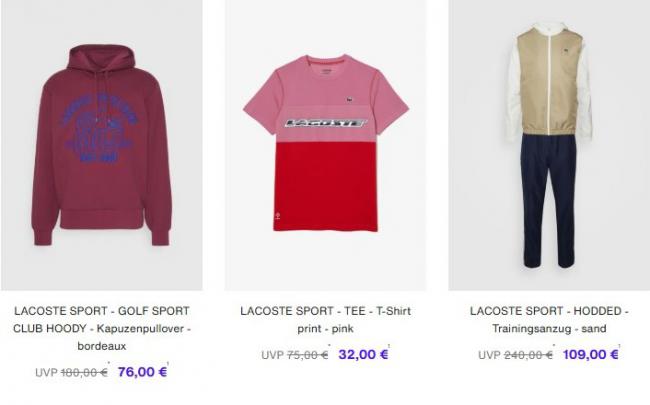Click the struck-through UVP 240,00 € price
The width and height of the screenshot is (650, 405).
point(515,355)
